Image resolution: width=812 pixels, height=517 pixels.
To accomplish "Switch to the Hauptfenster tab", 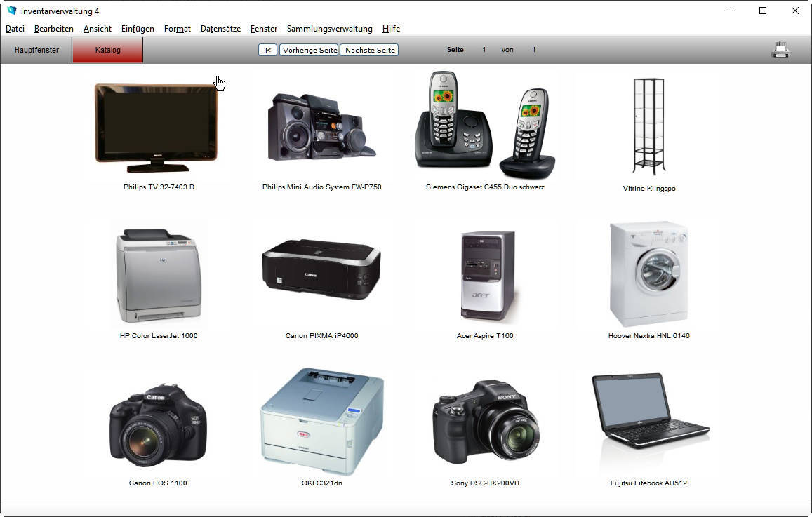I will click(36, 50).
